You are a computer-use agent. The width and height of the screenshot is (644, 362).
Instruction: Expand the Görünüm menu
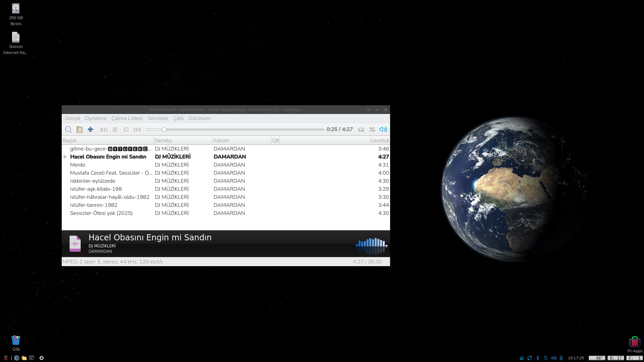(x=199, y=118)
